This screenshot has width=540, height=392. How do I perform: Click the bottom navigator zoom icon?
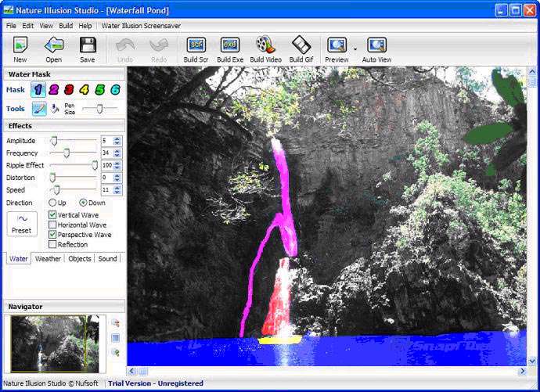[116, 352]
